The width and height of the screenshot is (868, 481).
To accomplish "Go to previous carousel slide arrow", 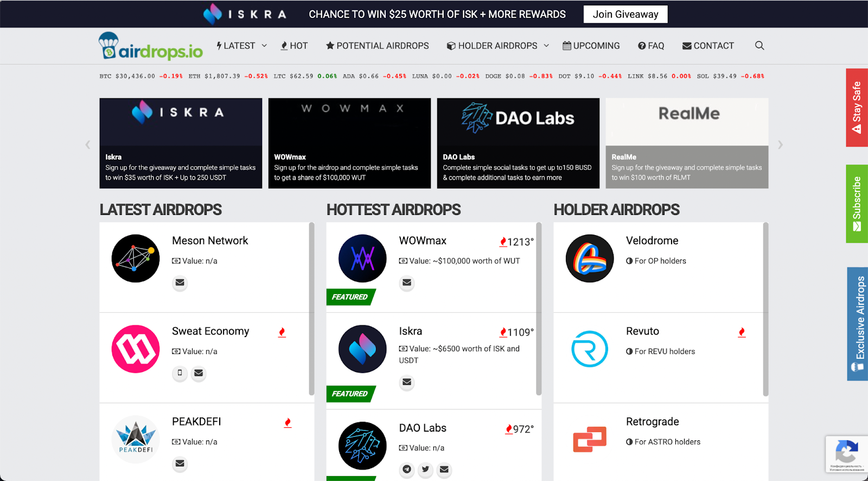I will pyautogui.click(x=88, y=144).
